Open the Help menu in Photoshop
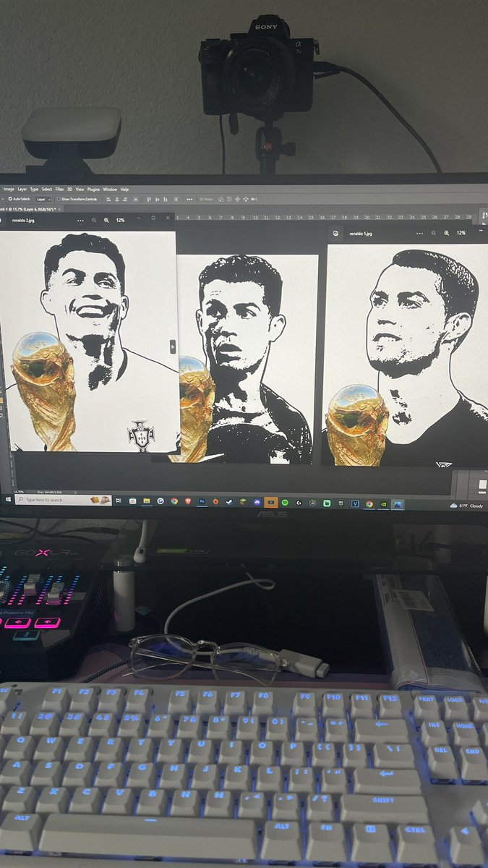The image size is (488, 868). tap(124, 190)
